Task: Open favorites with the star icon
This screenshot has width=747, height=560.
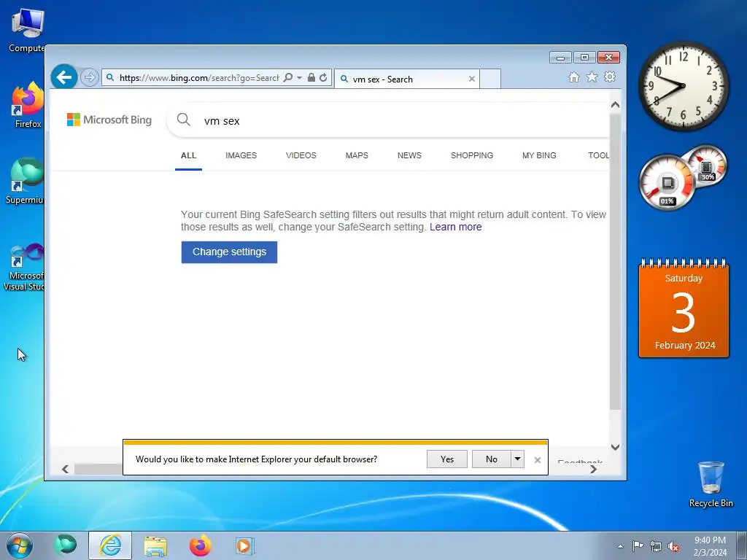Action: 592,77
